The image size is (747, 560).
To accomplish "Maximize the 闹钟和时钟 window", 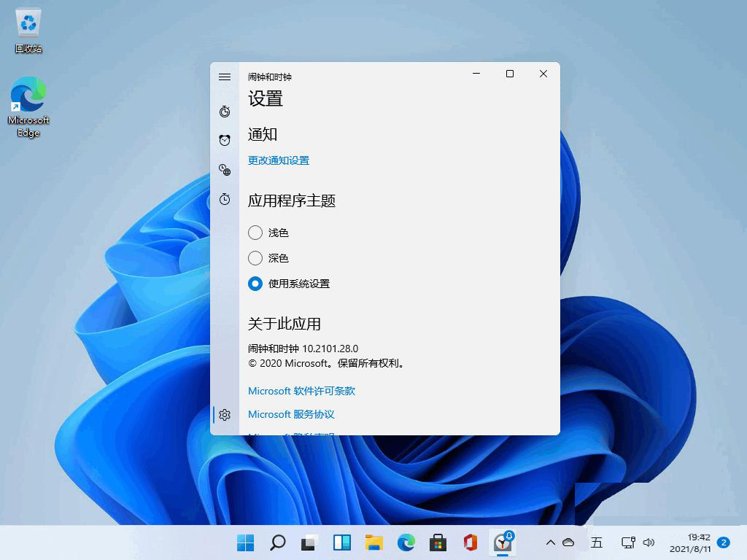I will tap(510, 74).
